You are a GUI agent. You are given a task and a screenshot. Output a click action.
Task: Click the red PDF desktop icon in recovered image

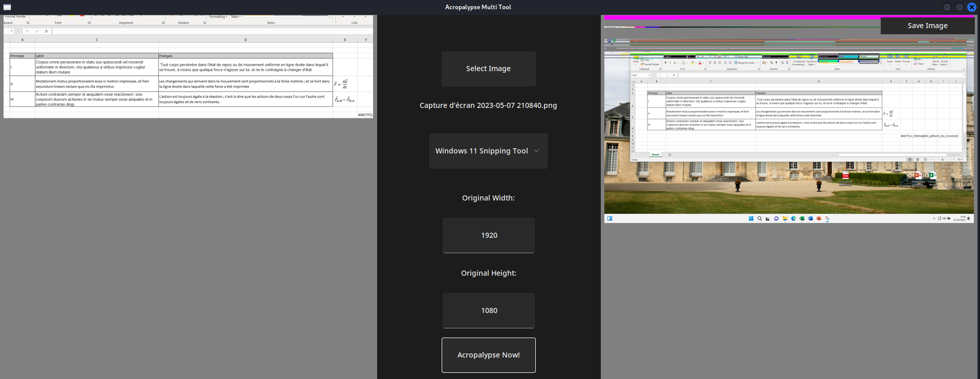[845, 176]
